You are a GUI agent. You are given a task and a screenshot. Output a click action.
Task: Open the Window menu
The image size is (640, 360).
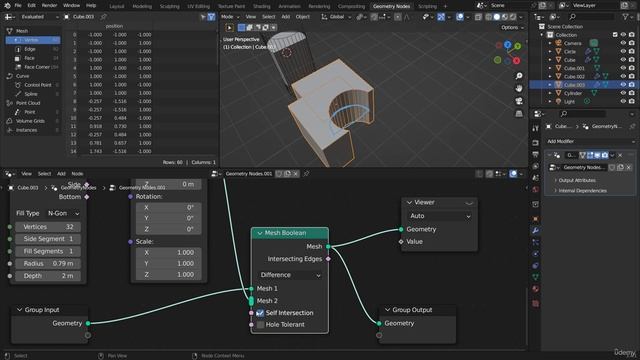[71, 6]
